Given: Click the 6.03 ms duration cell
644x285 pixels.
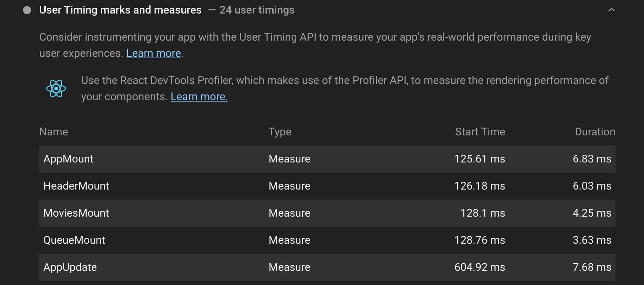Looking at the screenshot, I should (592, 186).
